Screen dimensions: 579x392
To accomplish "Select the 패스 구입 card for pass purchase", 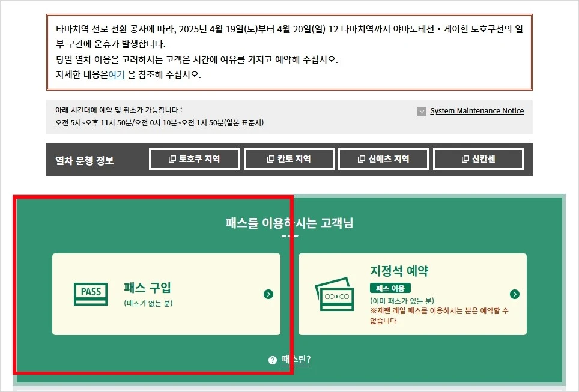I will click(x=166, y=294).
